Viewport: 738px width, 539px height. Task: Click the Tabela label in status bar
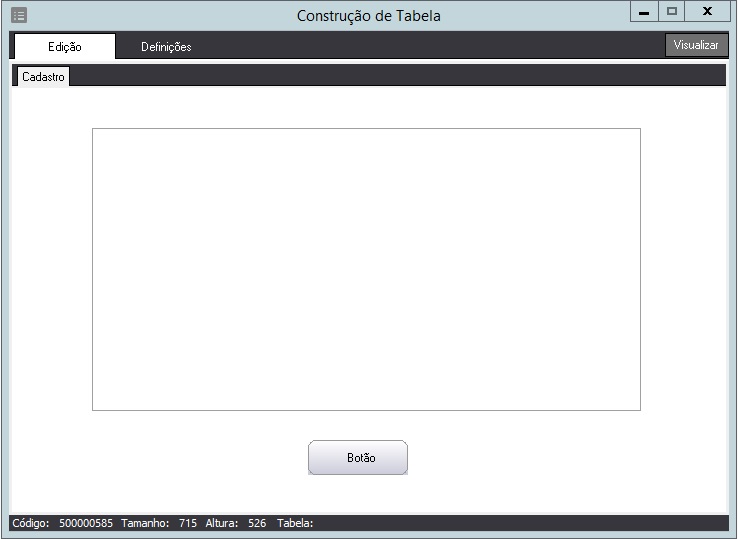click(x=295, y=523)
